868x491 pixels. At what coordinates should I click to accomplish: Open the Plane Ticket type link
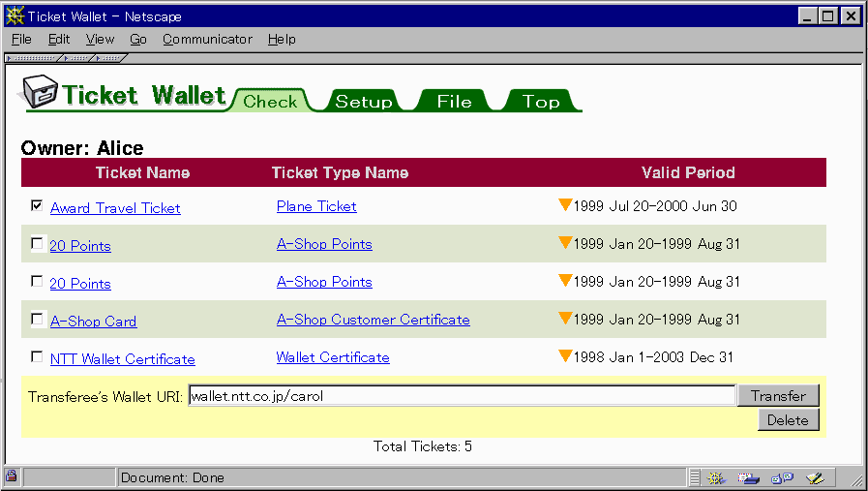point(316,206)
